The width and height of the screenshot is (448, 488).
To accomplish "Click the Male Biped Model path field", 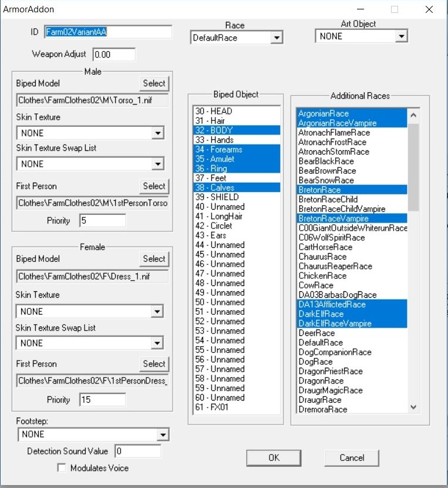I will (92, 100).
